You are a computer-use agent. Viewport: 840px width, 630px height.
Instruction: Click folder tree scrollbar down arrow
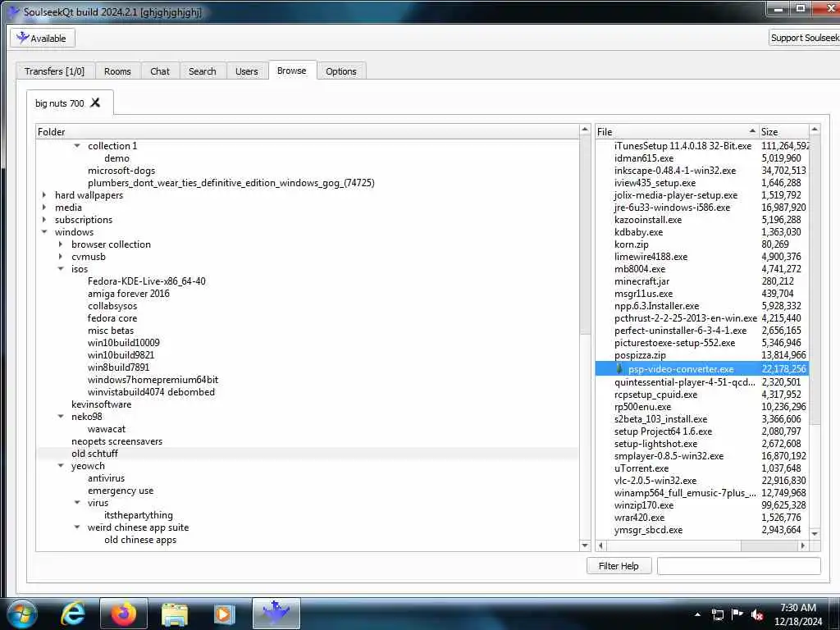(x=584, y=546)
